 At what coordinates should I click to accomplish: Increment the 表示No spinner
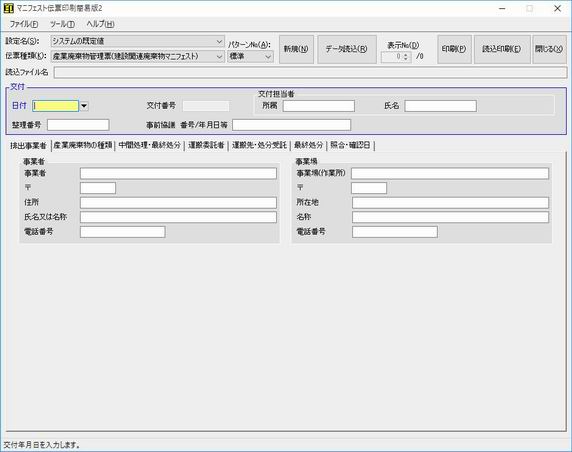point(406,54)
